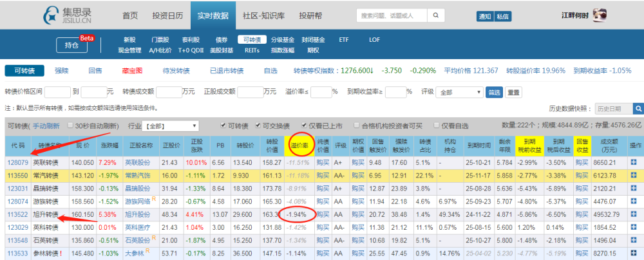Viewport: 644px width, 260px height.
Task: Click the 私信 messages button
Action: point(502,17)
